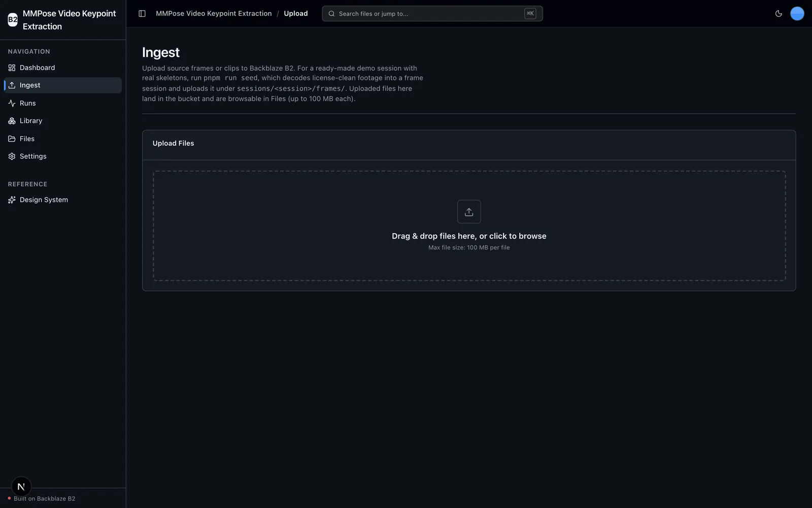Click Built on Backblaze B2 footer
Screen dimensions: 812x508
[45, 499]
